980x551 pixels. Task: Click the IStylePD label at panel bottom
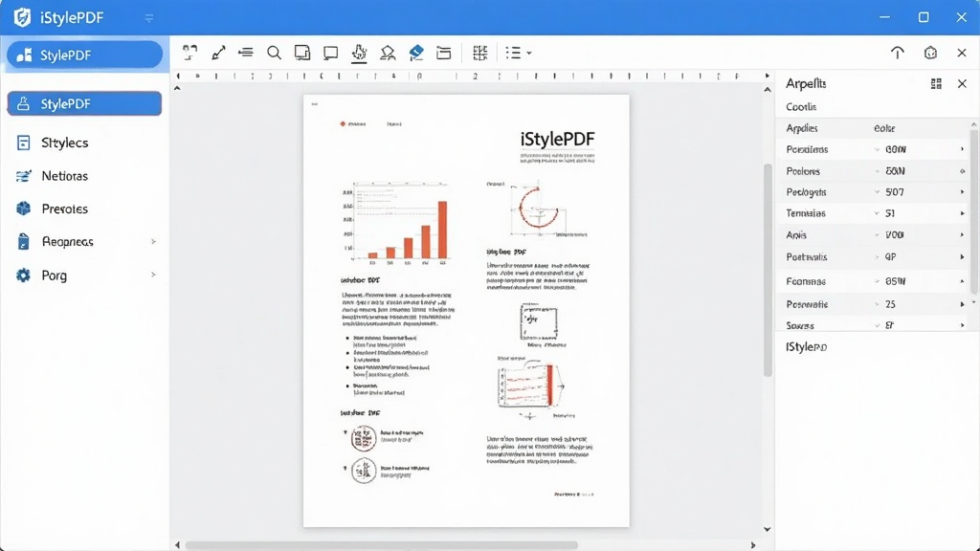pyautogui.click(x=806, y=346)
